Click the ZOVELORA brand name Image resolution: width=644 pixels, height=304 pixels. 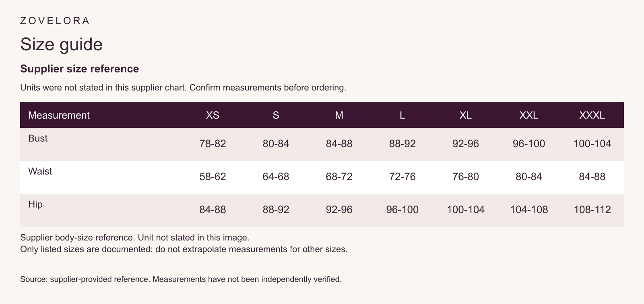click(55, 21)
